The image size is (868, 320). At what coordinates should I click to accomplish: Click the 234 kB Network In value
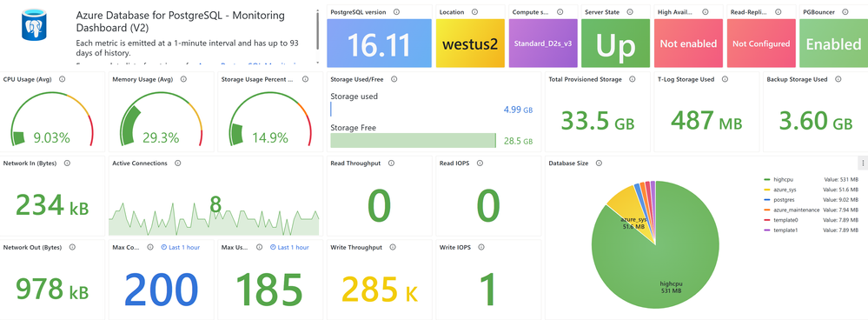[x=52, y=205]
